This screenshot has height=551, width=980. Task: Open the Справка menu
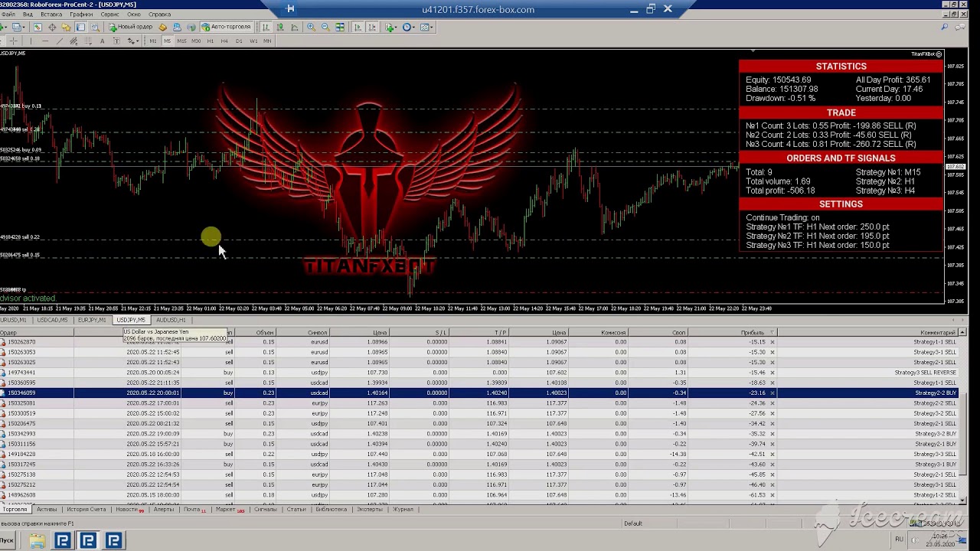159,15
